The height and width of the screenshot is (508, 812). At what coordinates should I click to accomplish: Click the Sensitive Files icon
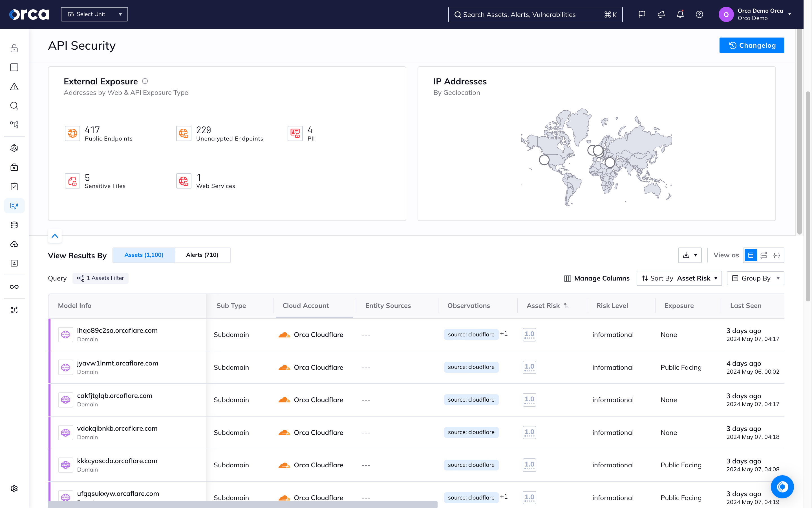point(72,181)
